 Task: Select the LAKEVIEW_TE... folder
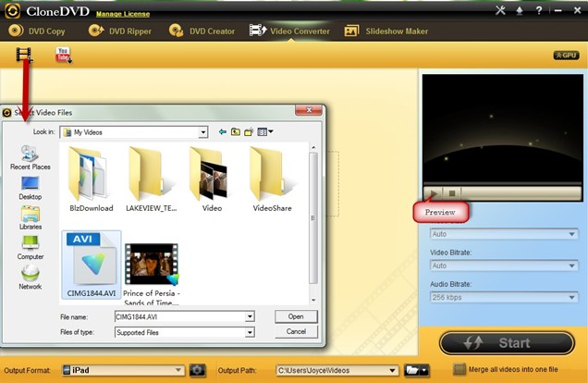(151, 179)
